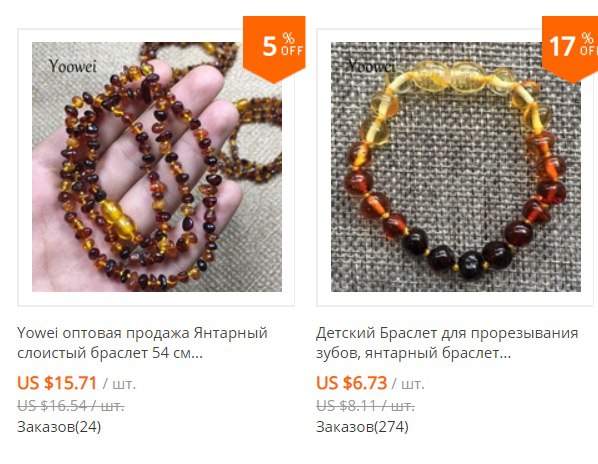Click the crossed-out US $16.54 original price
Image resolution: width=598 pixels, height=464 pixels.
[x=71, y=406]
